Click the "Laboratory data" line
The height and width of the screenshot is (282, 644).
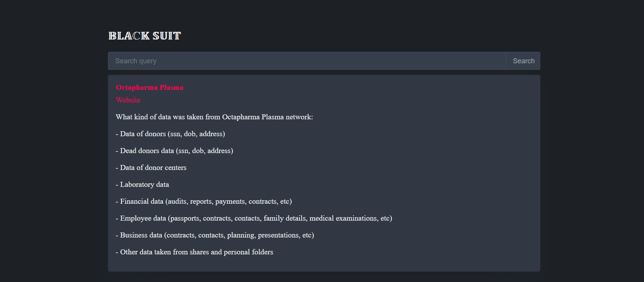point(142,185)
